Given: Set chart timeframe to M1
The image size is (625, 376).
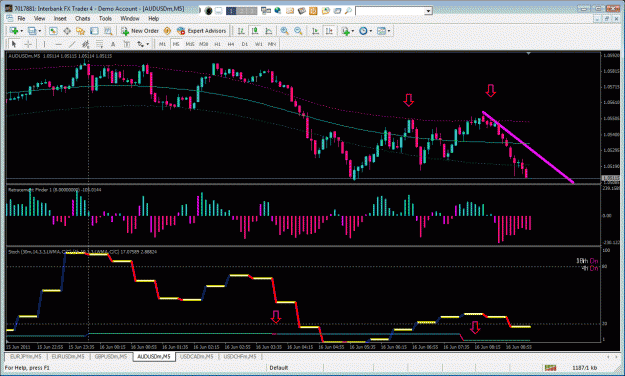Looking at the screenshot, I should (x=162, y=44).
